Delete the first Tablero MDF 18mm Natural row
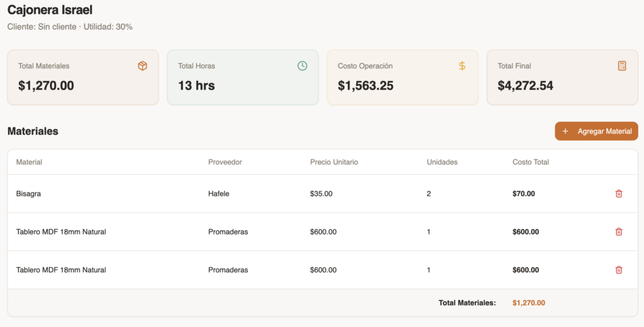The image size is (644, 327). (x=619, y=231)
